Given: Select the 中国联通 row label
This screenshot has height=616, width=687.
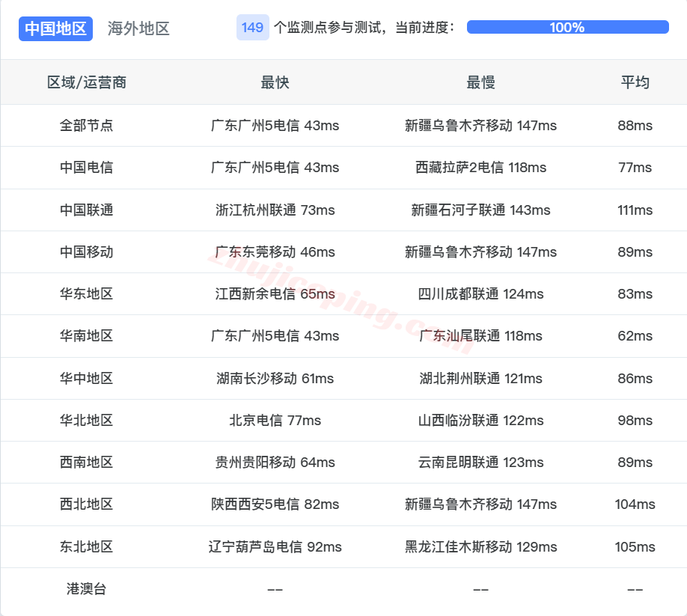Looking at the screenshot, I should coord(86,210).
